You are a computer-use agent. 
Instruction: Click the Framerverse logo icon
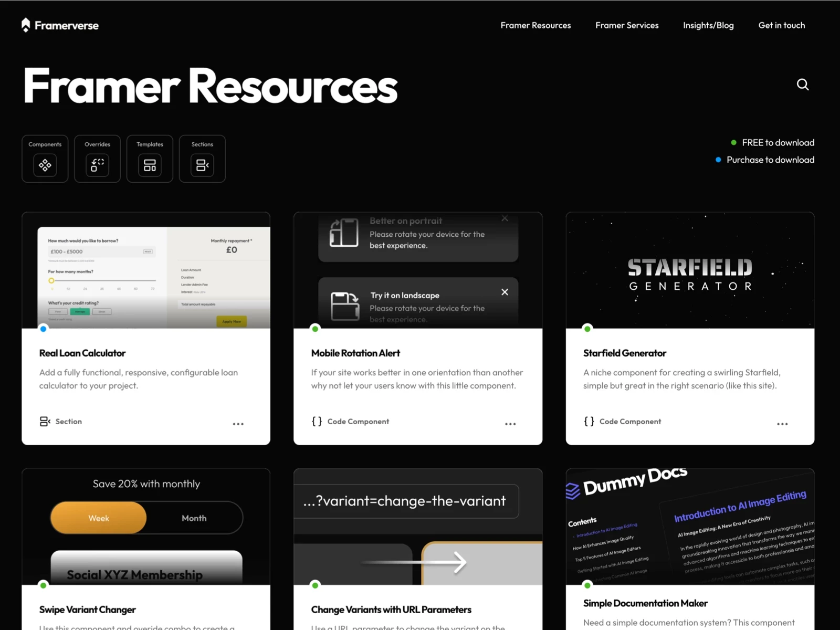(x=25, y=24)
